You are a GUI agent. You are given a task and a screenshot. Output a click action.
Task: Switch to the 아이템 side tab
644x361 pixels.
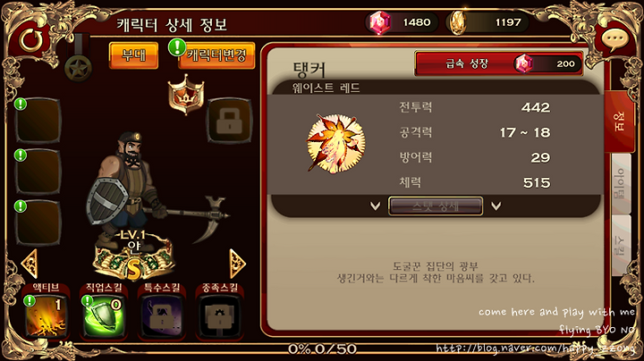[x=620, y=184]
